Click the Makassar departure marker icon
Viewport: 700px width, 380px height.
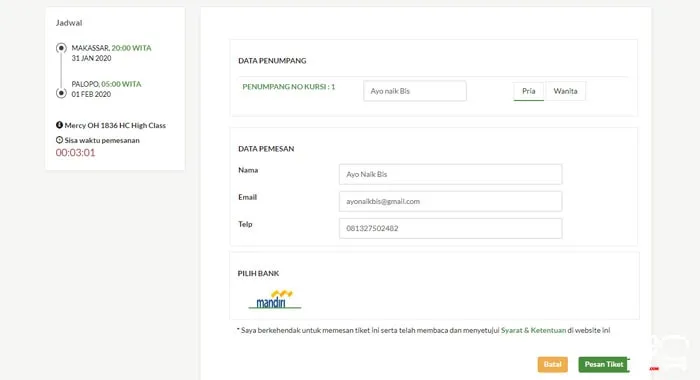pos(61,48)
